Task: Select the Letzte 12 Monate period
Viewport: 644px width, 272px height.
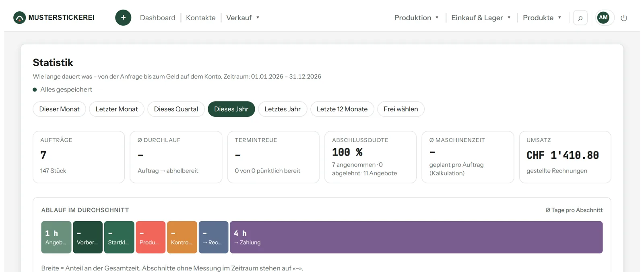Action: 342,109
